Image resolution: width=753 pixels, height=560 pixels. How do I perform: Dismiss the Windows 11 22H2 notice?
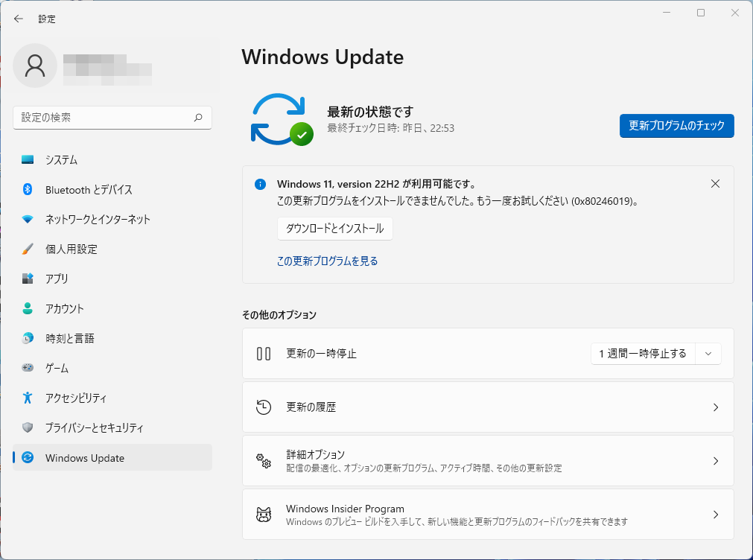pos(715,184)
